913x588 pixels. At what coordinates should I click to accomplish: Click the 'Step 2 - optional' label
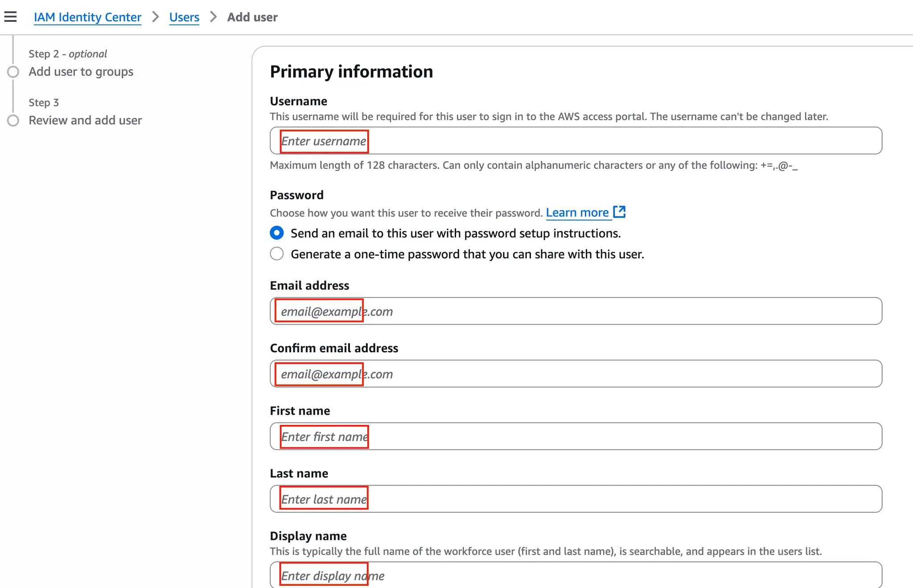(x=68, y=54)
